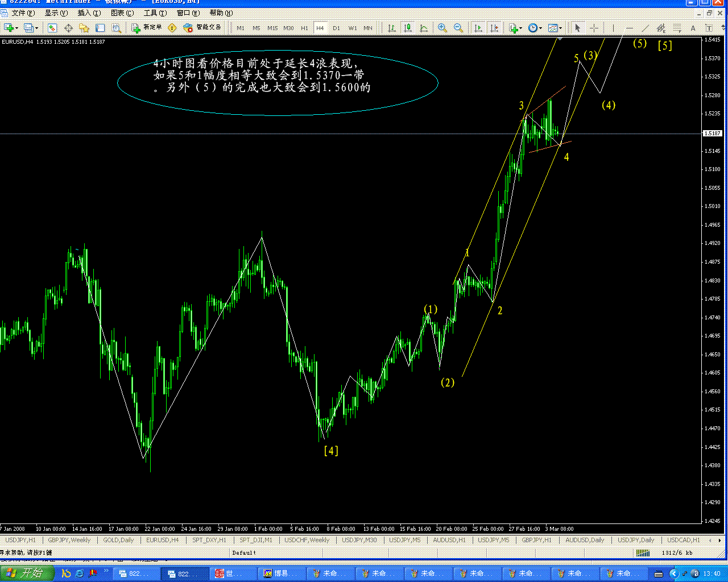Viewport: 728px width, 582px height.
Task: Toggle 智能交易 Expert Advisors button
Action: pos(202,27)
